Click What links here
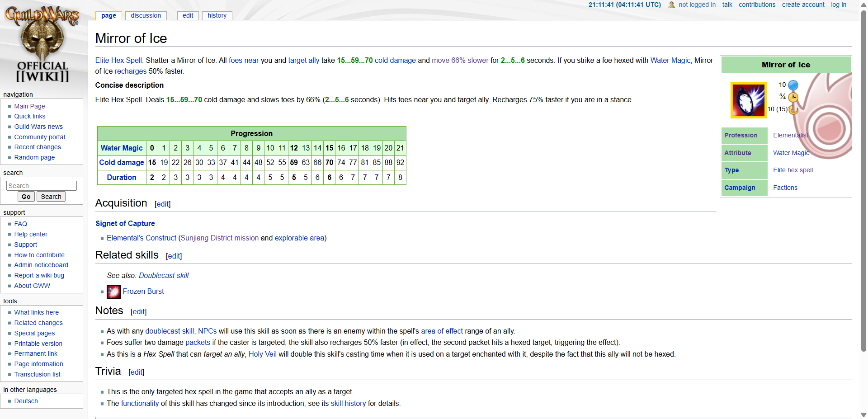The height and width of the screenshot is (419, 868). click(36, 313)
